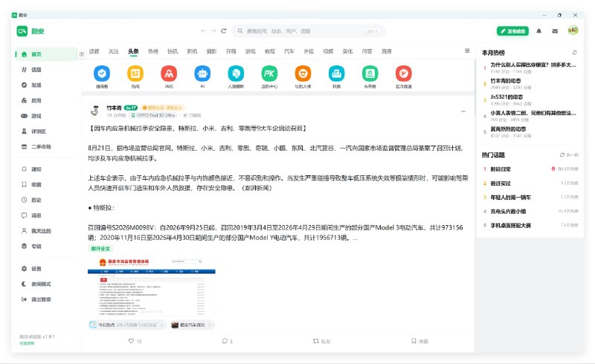Open the 消息 chat sidebar item
This screenshot has width=595, height=364.
coord(45,215)
